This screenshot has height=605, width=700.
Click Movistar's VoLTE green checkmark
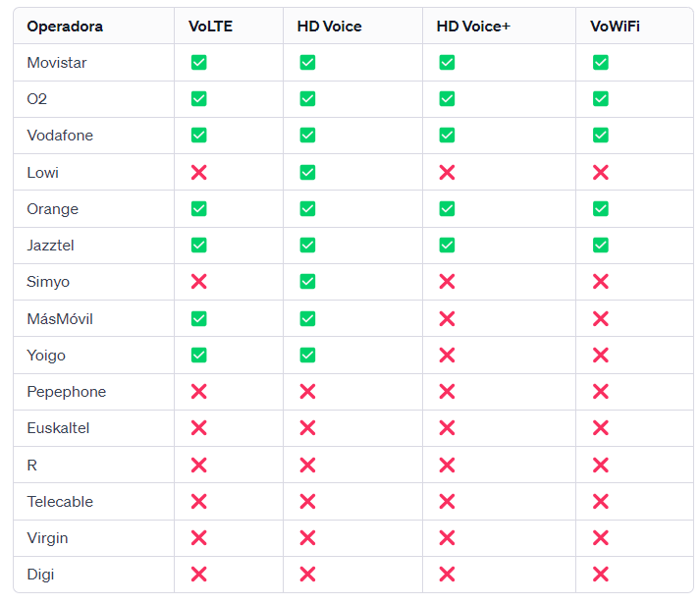tap(198, 62)
